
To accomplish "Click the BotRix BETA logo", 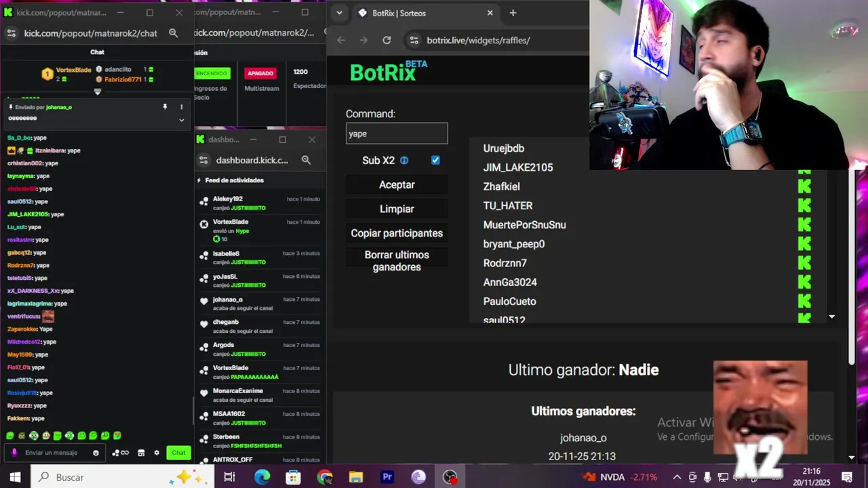I will pos(389,70).
